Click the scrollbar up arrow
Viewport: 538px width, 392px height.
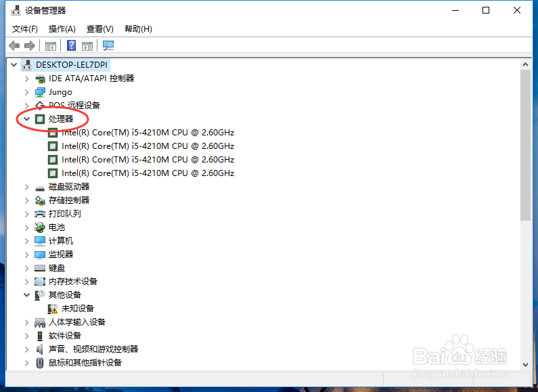click(x=525, y=64)
